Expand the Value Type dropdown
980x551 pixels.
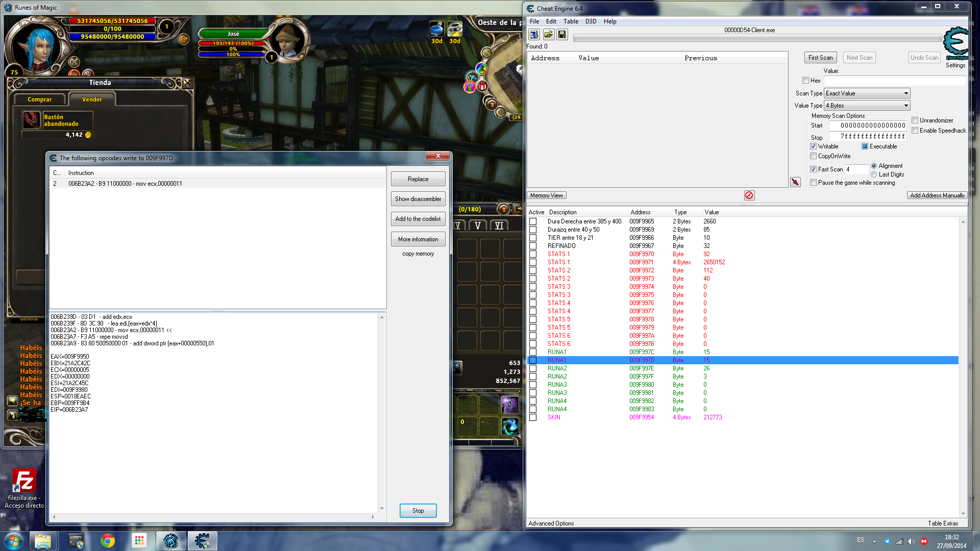click(x=867, y=106)
